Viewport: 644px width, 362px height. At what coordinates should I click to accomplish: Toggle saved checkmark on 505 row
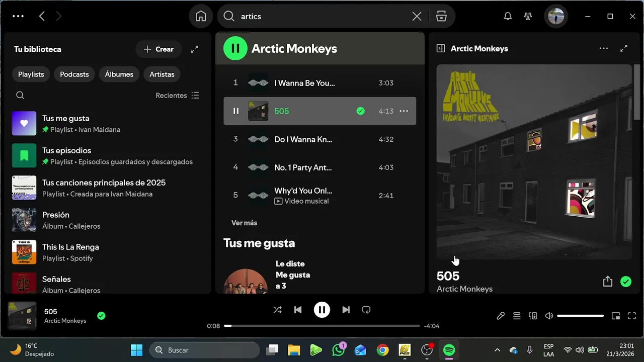click(x=360, y=111)
